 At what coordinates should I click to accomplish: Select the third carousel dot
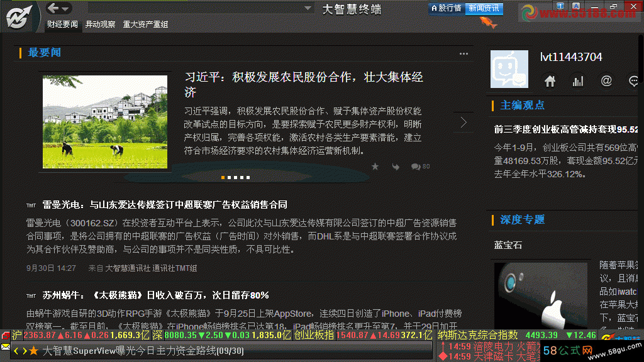click(x=235, y=177)
